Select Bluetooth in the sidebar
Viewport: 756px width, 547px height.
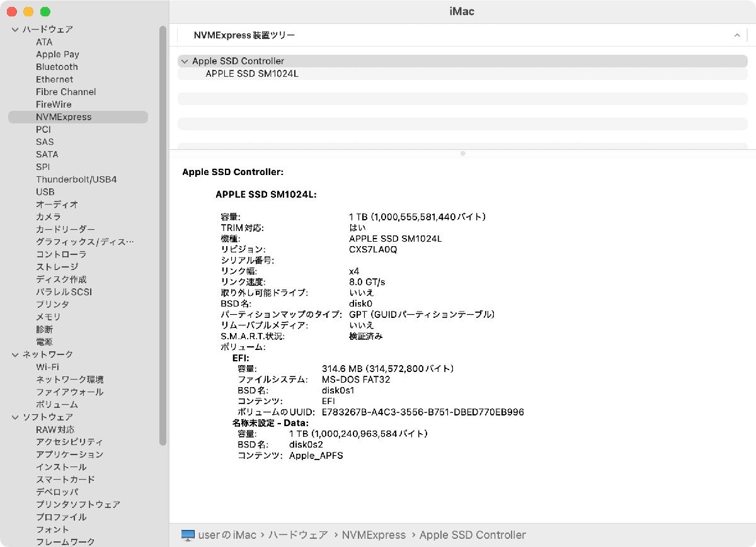click(57, 67)
